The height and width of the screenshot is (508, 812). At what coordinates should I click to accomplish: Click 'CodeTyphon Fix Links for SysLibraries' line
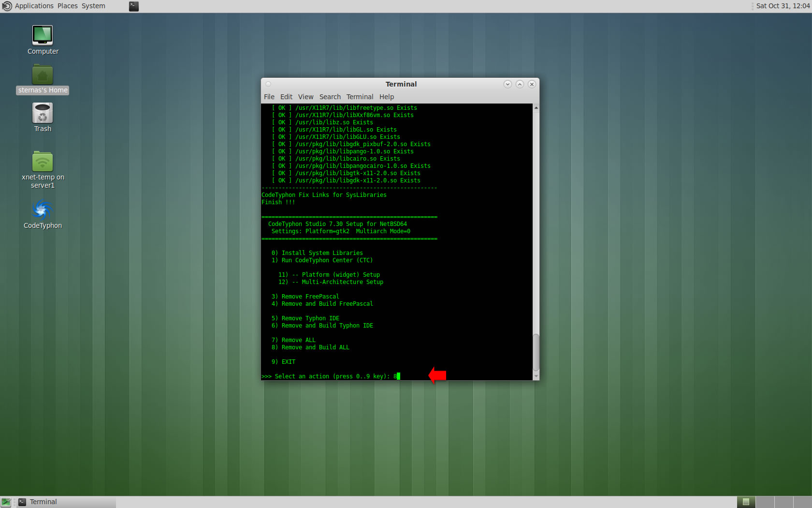point(324,195)
